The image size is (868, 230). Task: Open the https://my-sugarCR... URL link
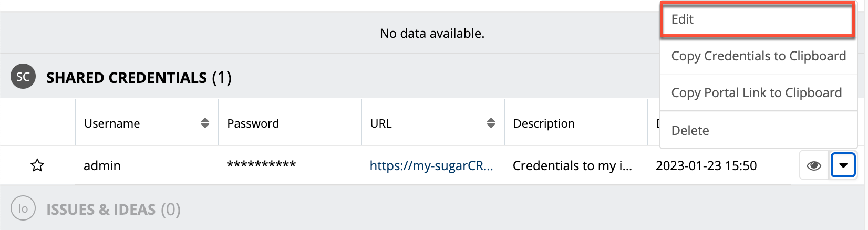(x=431, y=166)
